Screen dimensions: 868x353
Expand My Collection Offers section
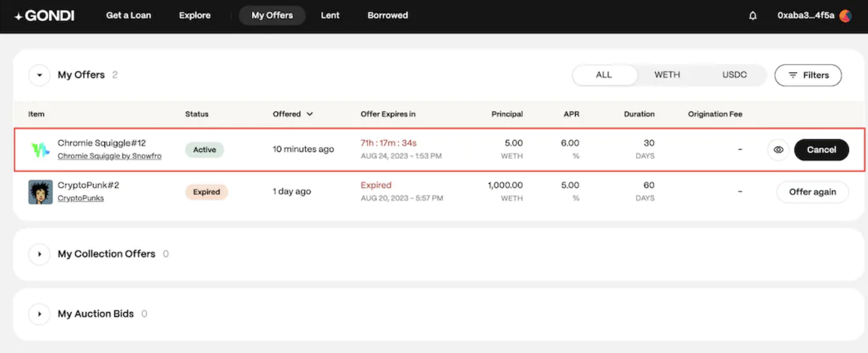(x=39, y=254)
